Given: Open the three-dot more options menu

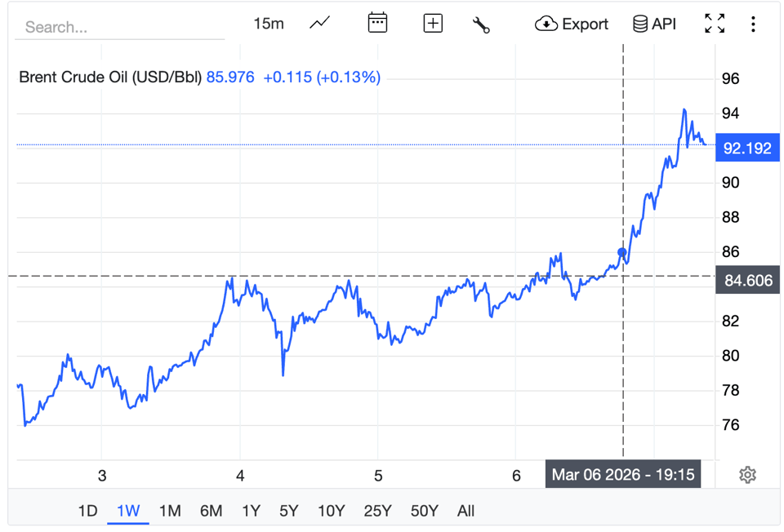Looking at the screenshot, I should coord(753,24).
